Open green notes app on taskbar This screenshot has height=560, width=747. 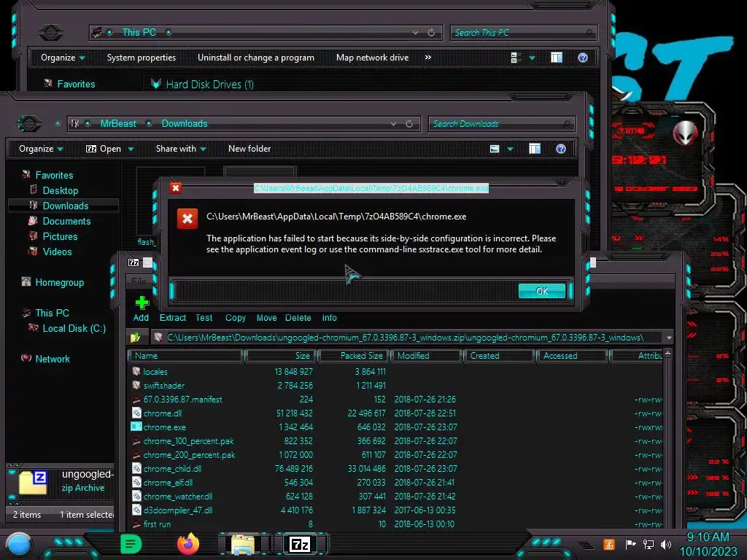coord(131,544)
